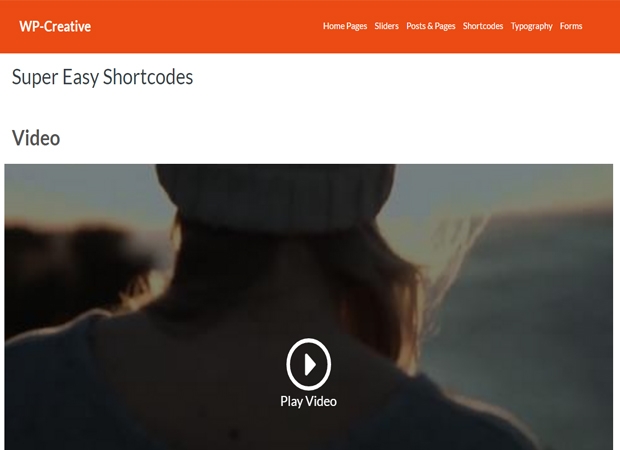This screenshot has height=450, width=620.
Task: Click the word Creative in the logo
Action: [x=68, y=26]
